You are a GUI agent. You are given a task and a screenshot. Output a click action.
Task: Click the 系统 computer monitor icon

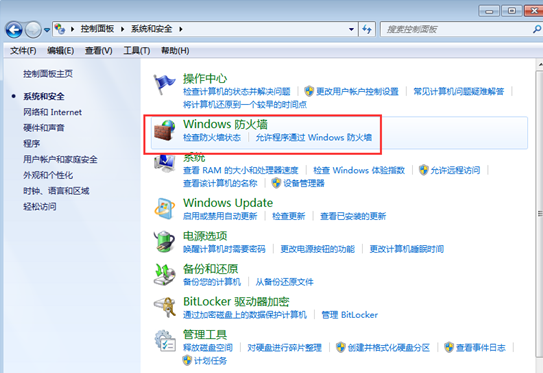[x=164, y=163]
